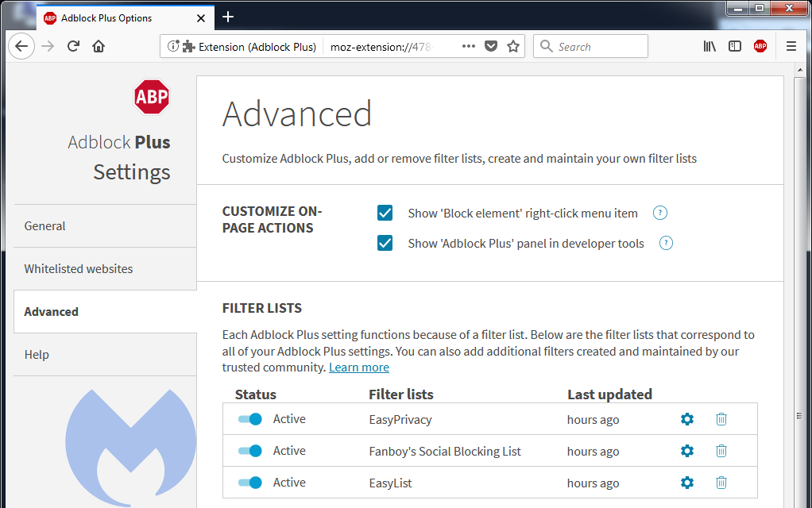Click the Filter lists column header
The height and width of the screenshot is (508, 812).
400,394
